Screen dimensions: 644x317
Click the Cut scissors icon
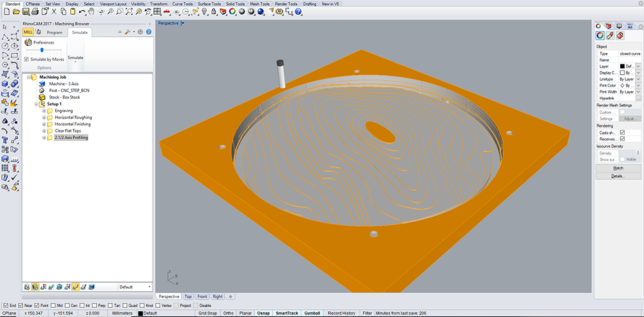click(54, 12)
